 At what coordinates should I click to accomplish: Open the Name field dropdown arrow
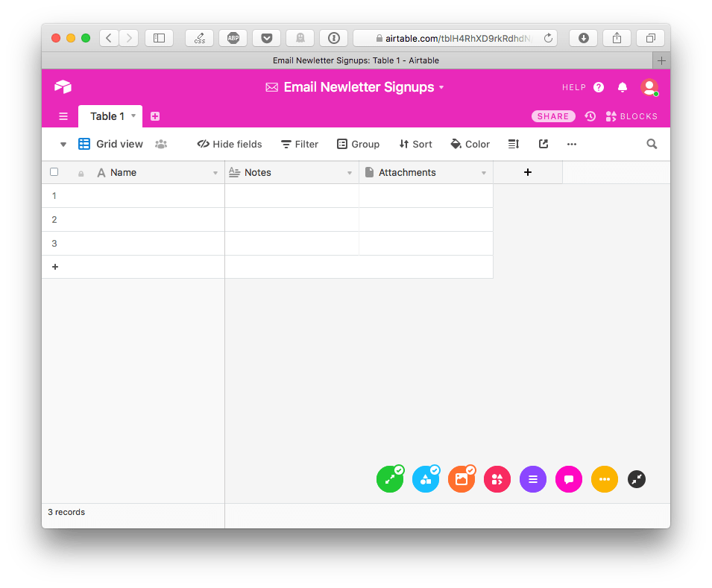pyautogui.click(x=215, y=173)
